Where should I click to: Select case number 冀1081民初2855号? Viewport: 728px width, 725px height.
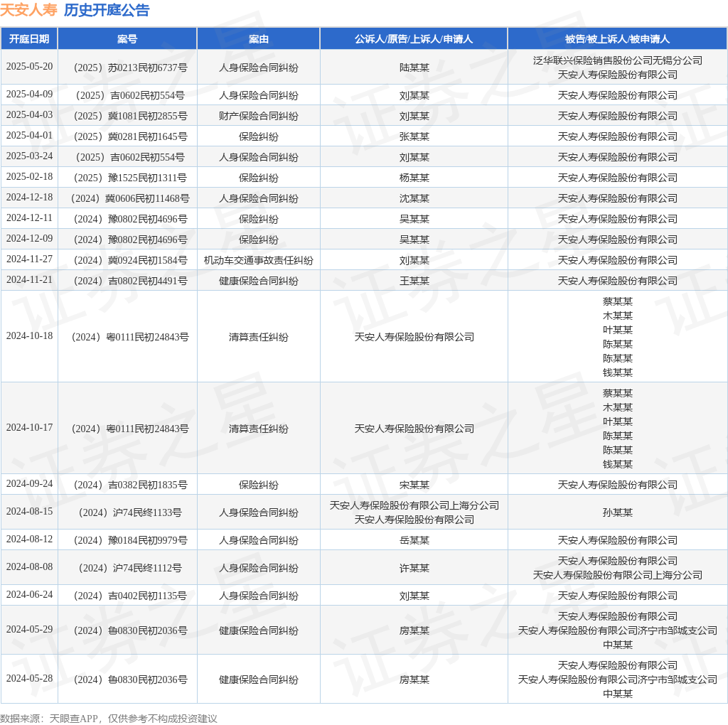pos(131,116)
